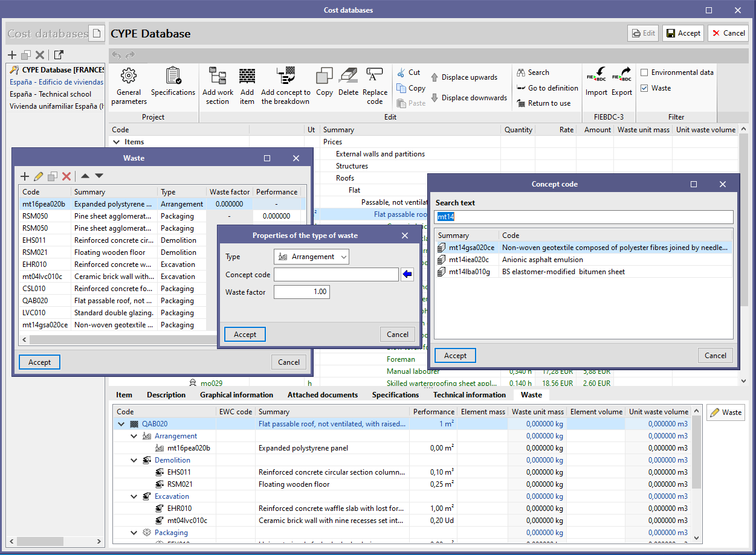Move waste entry down with triangle icon
This screenshot has height=555, width=756.
[x=99, y=176]
